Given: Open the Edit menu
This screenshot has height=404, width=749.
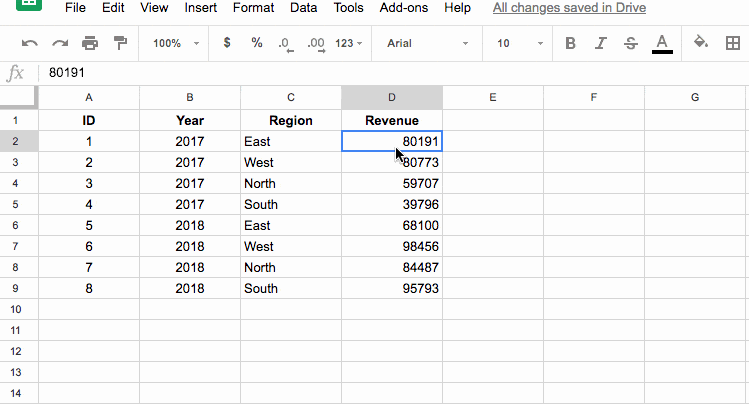Looking at the screenshot, I should (113, 8).
